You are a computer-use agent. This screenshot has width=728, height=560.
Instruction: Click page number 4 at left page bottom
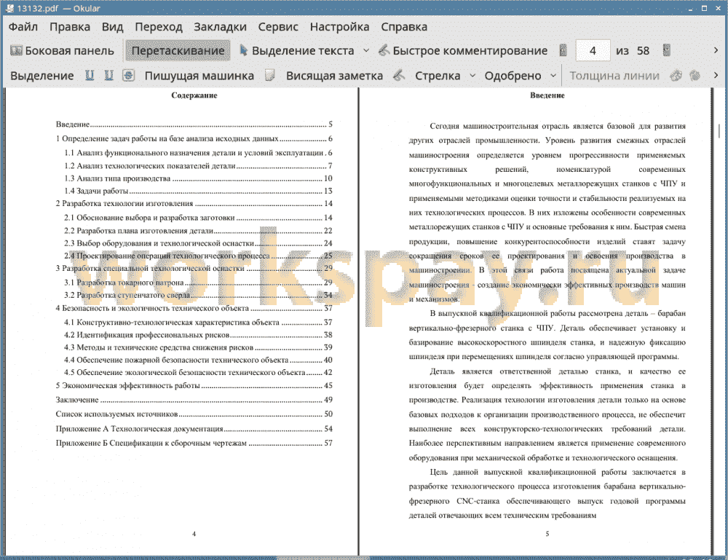tap(194, 534)
